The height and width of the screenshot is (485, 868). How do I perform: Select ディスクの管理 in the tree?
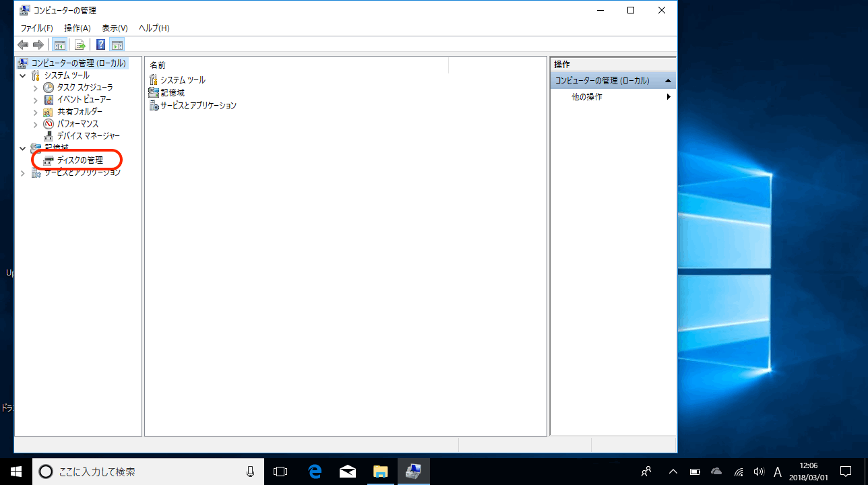[x=80, y=160]
